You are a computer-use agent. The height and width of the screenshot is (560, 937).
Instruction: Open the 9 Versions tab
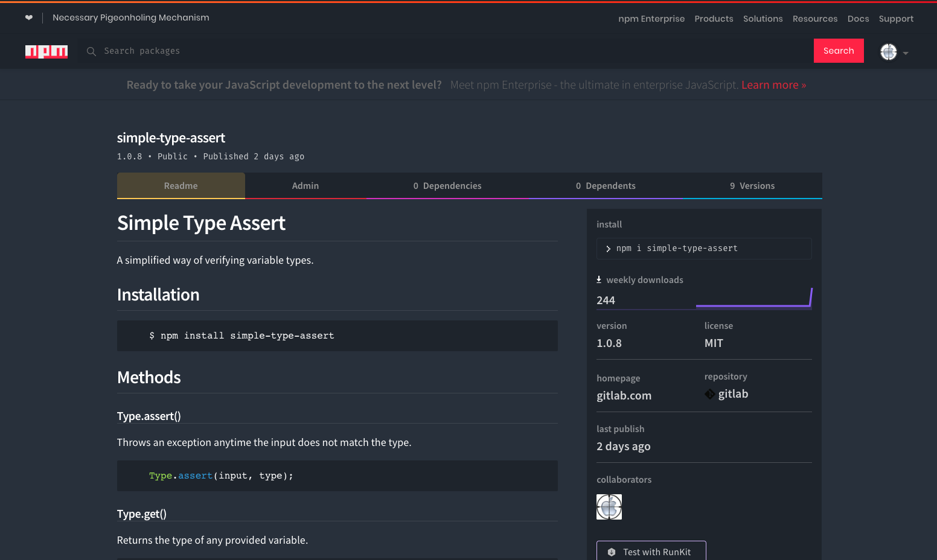752,186
